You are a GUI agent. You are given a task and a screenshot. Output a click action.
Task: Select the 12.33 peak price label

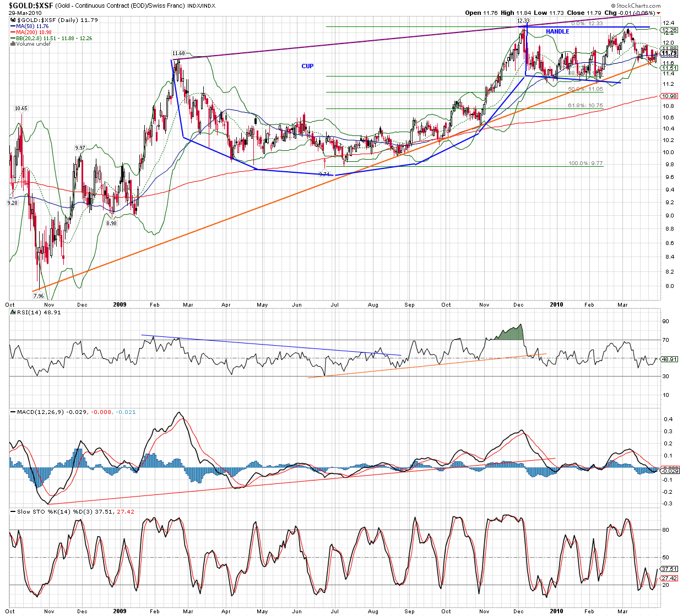coord(523,20)
